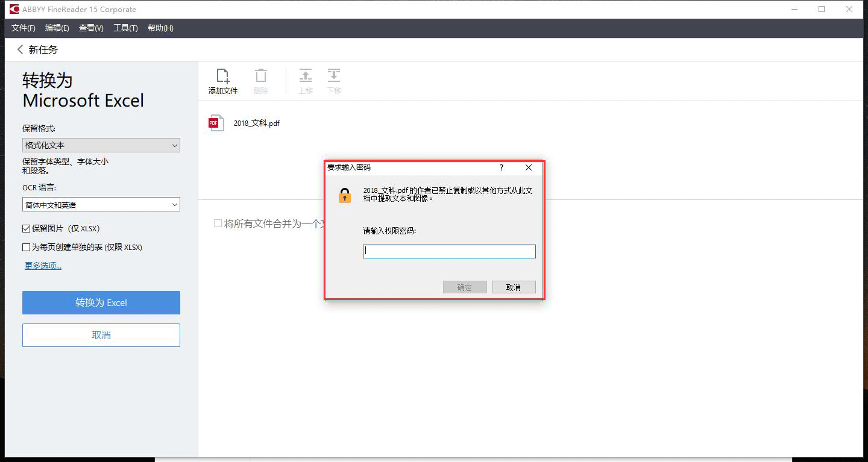This screenshot has width=868, height=462.
Task: Open the 查看(V) menu
Action: point(91,28)
